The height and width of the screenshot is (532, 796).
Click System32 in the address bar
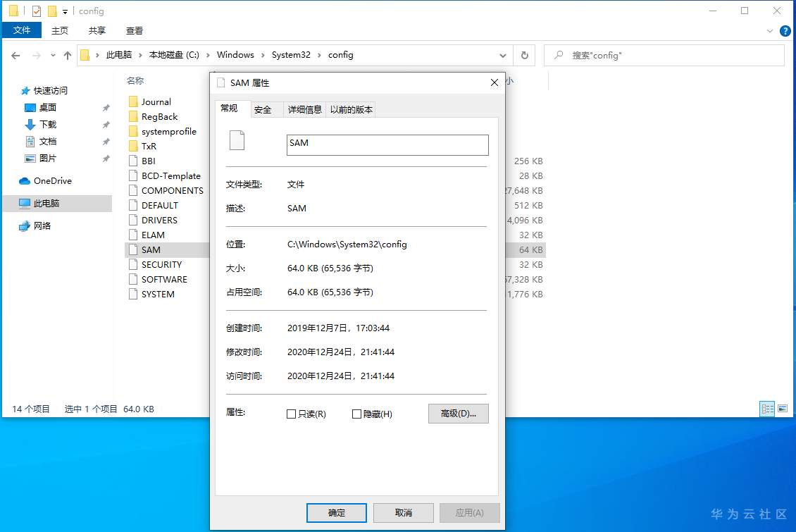291,55
